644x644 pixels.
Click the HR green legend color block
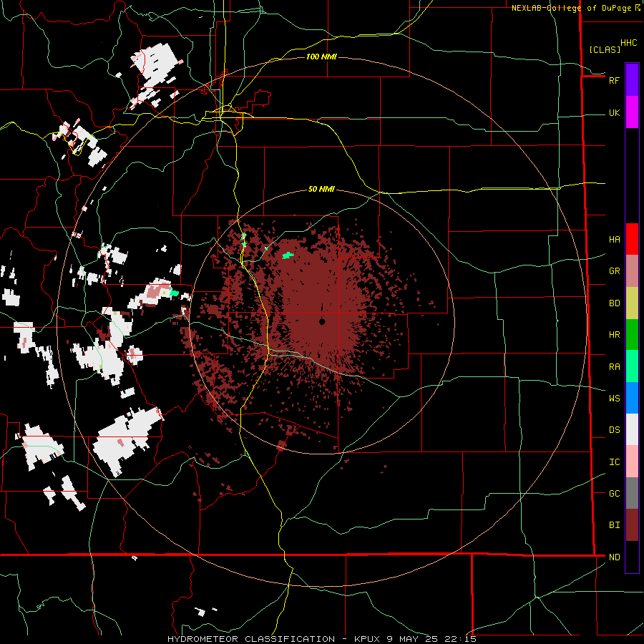[x=632, y=334]
